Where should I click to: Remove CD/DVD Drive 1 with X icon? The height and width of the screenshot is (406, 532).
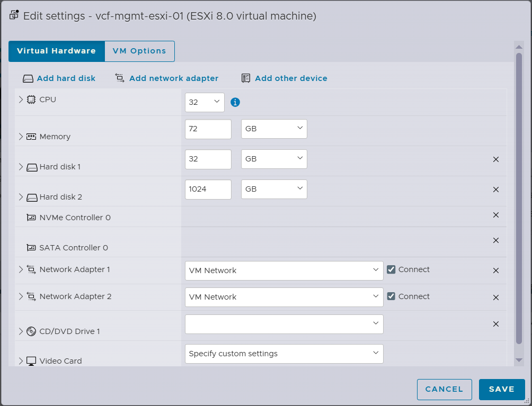(496, 324)
